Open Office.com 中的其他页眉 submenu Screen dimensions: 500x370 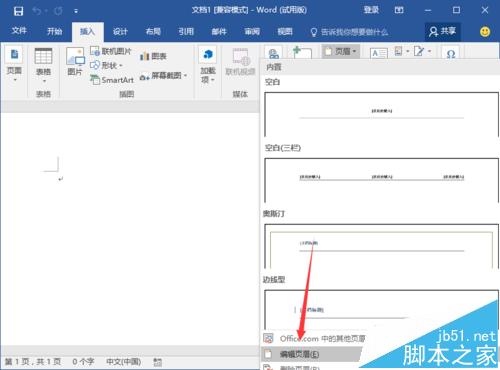point(313,339)
